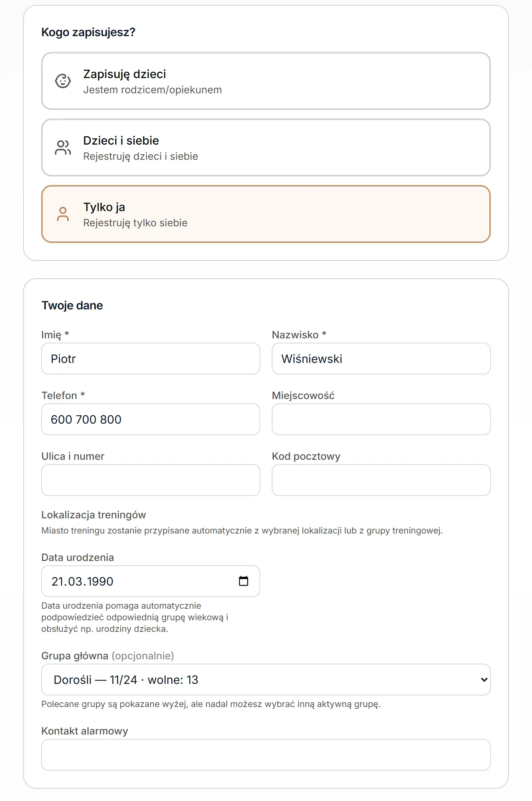The width and height of the screenshot is (532, 801).
Task: Click the Rejestruję tylko siebie description
Action: 135,223
